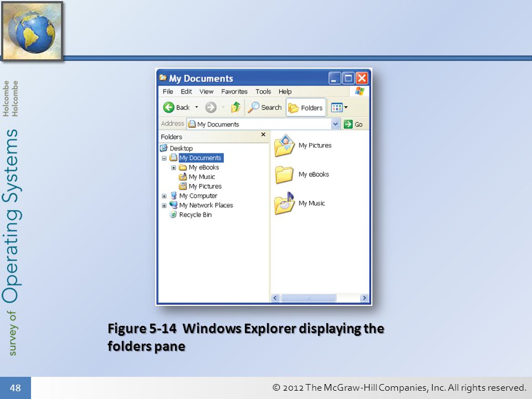Image resolution: width=532 pixels, height=399 pixels.
Task: Close the Folders pane with X
Action: pos(263,135)
